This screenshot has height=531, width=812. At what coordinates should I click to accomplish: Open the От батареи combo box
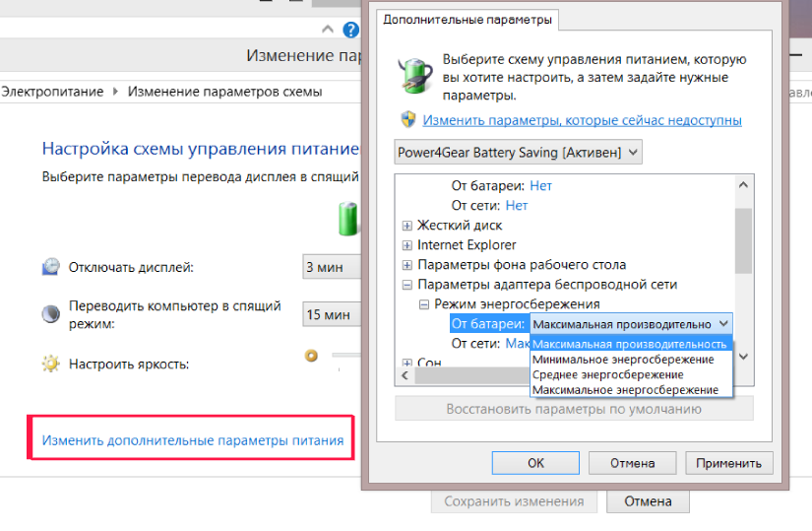[631, 324]
